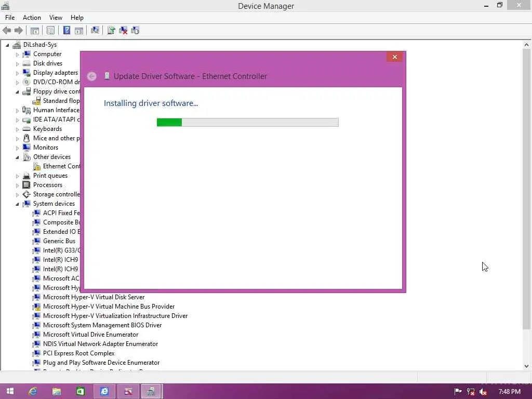The width and height of the screenshot is (532, 399).
Task: Open the green Store app on taskbar
Action: (81, 391)
